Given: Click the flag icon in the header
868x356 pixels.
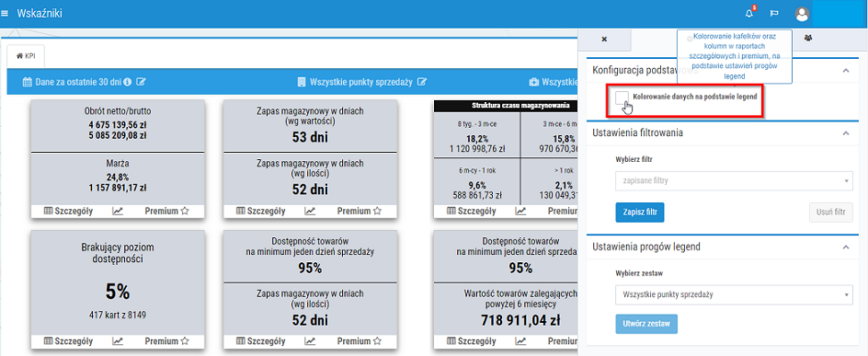Looking at the screenshot, I should click(x=775, y=13).
